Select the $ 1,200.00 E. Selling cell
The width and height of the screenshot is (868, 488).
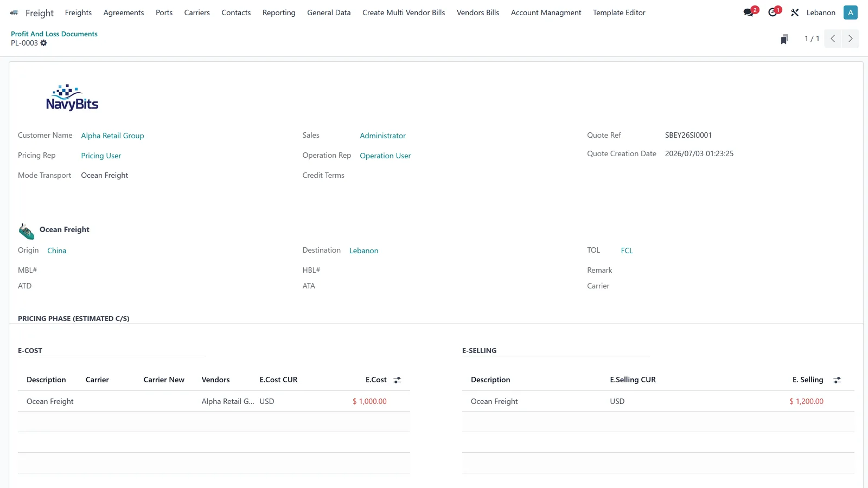coord(806,401)
